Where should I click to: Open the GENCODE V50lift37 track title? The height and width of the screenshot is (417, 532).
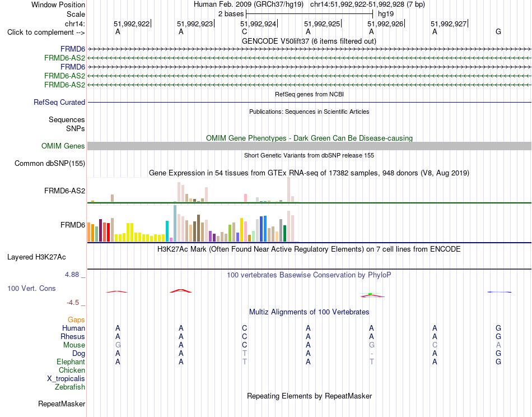[x=309, y=41]
